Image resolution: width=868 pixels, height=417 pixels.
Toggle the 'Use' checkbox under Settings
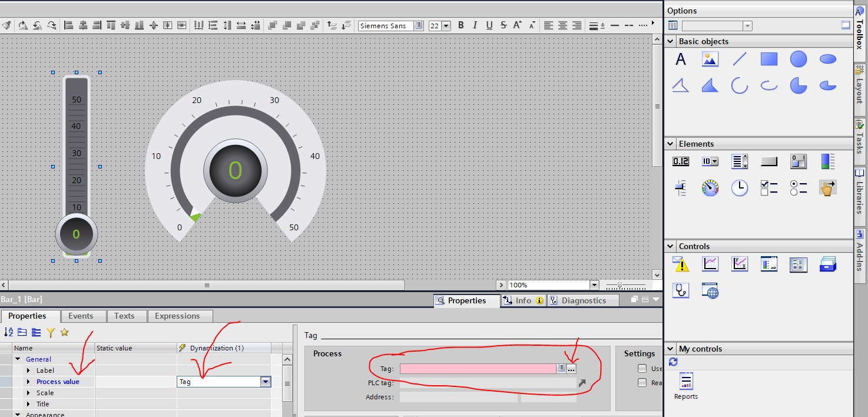[642, 369]
